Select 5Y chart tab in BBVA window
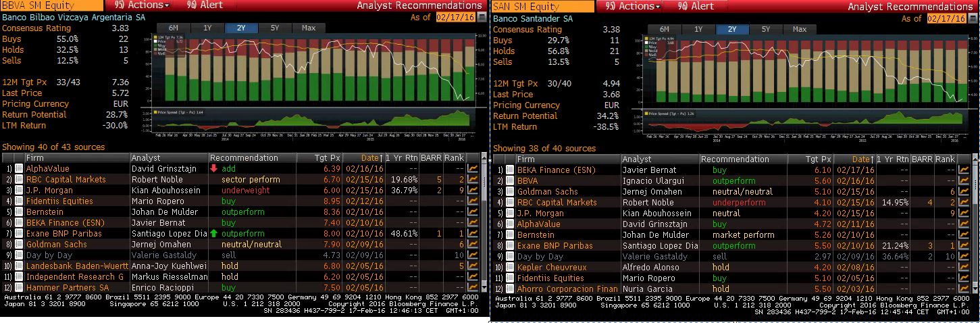The image size is (980, 323). click(274, 28)
